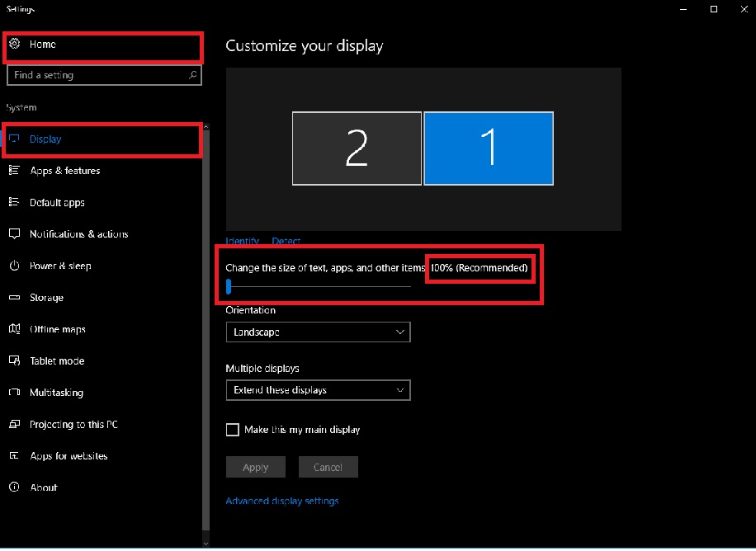Open the Orientation Landscape dropdown

[x=318, y=332]
